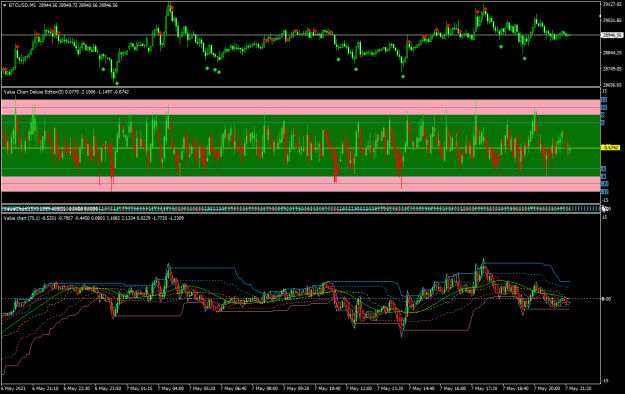Click the 28636.65 price axis label
This screenshot has width=625, height=394.
click(x=612, y=85)
